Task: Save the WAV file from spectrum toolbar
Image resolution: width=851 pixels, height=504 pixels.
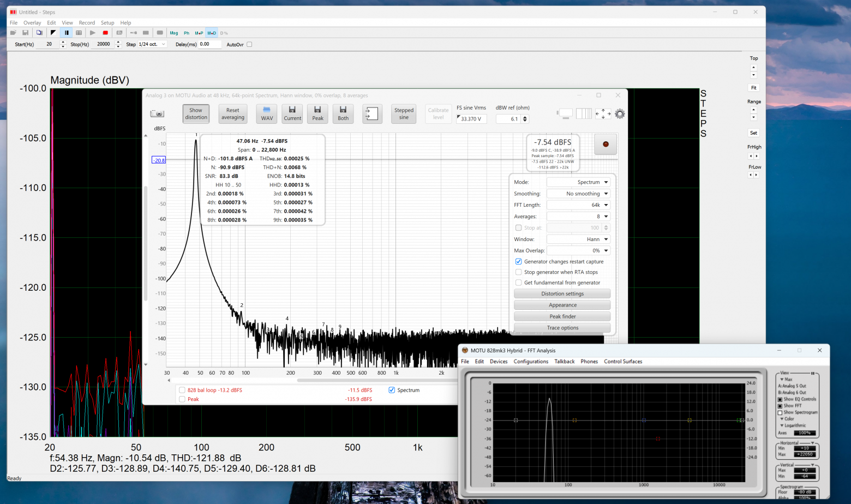Action: (267, 113)
